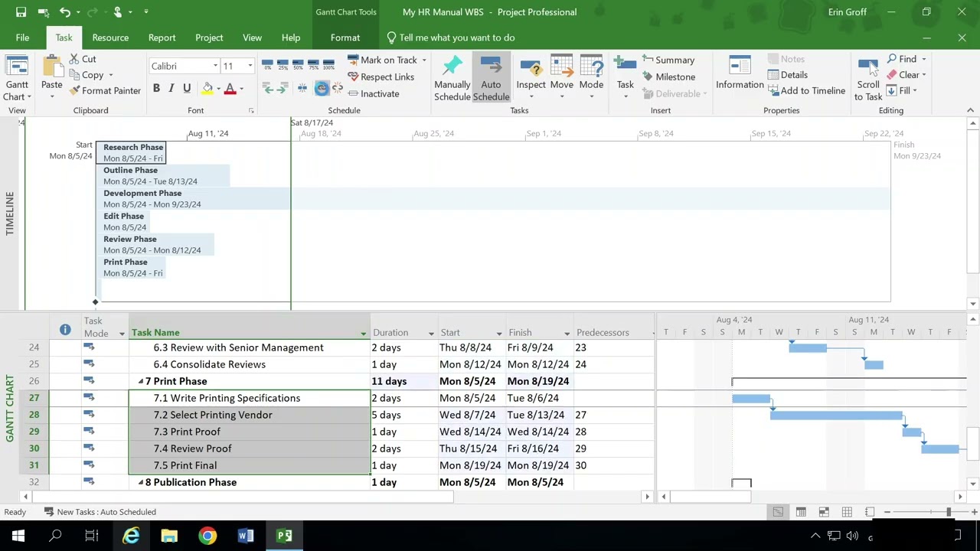Click the Split Task icon
The width and height of the screenshot is (980, 551).
point(302,89)
